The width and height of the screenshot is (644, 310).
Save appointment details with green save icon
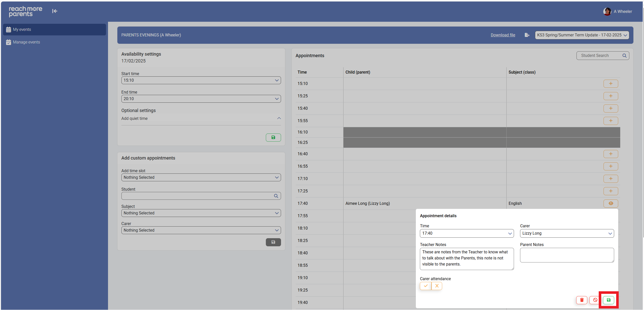(609, 300)
